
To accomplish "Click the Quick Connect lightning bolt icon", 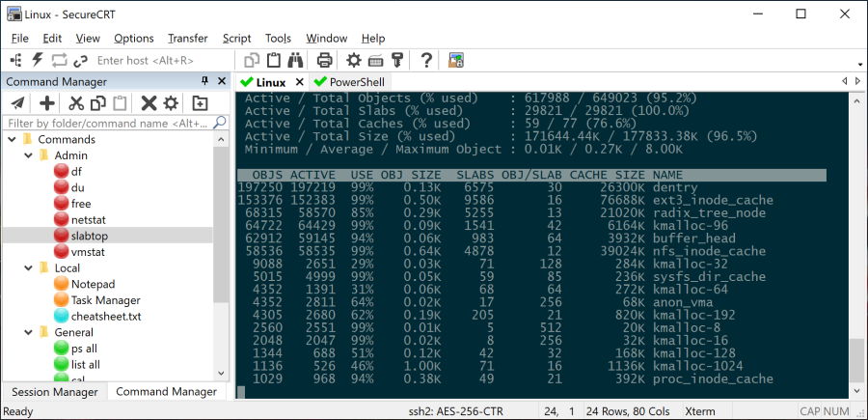I will point(38,60).
